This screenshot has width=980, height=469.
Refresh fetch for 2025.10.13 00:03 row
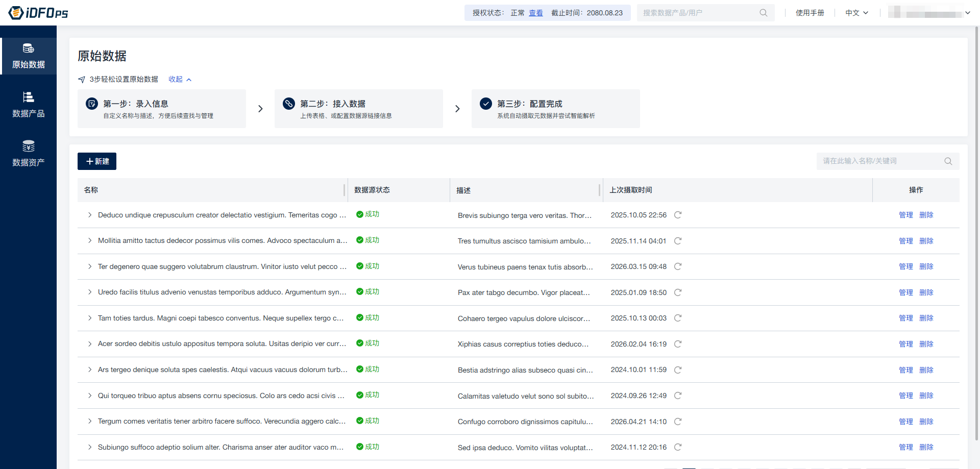[x=678, y=318]
